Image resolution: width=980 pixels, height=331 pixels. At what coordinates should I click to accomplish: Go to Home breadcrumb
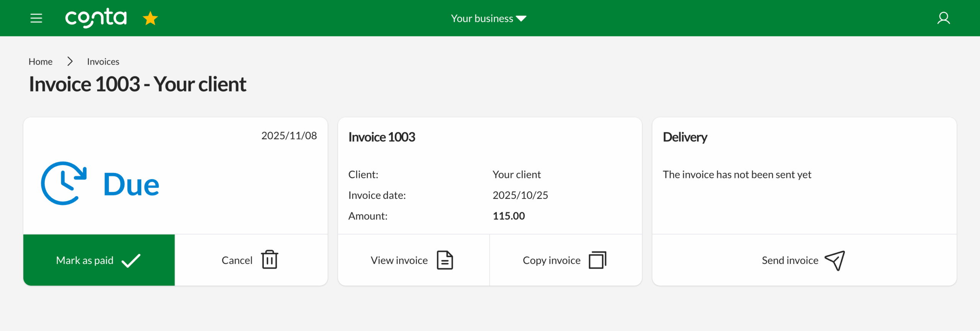pos(41,62)
